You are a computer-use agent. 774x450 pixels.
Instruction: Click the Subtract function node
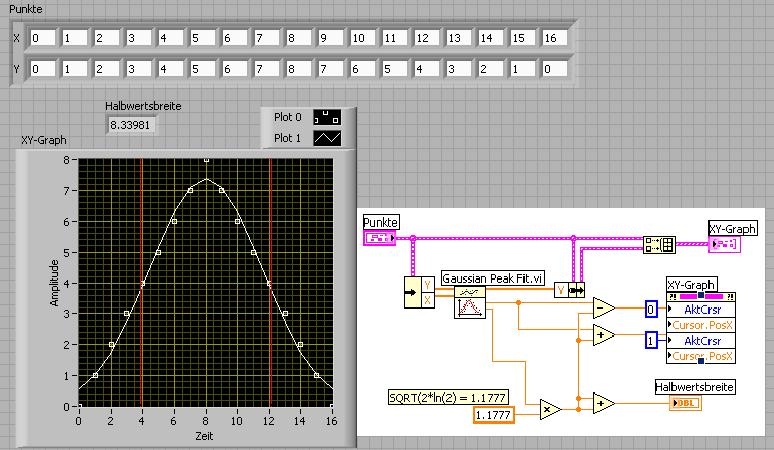[x=604, y=308]
